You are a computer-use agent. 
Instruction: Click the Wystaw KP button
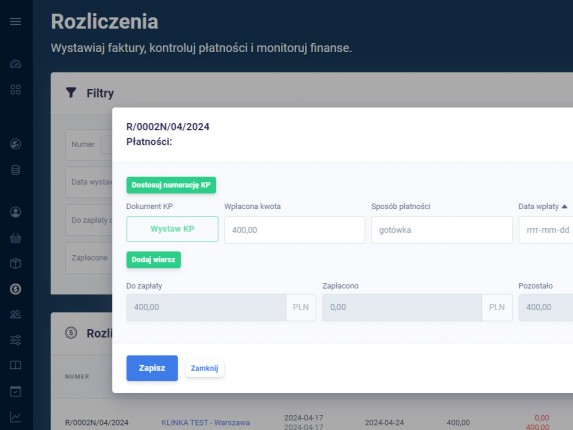click(172, 229)
